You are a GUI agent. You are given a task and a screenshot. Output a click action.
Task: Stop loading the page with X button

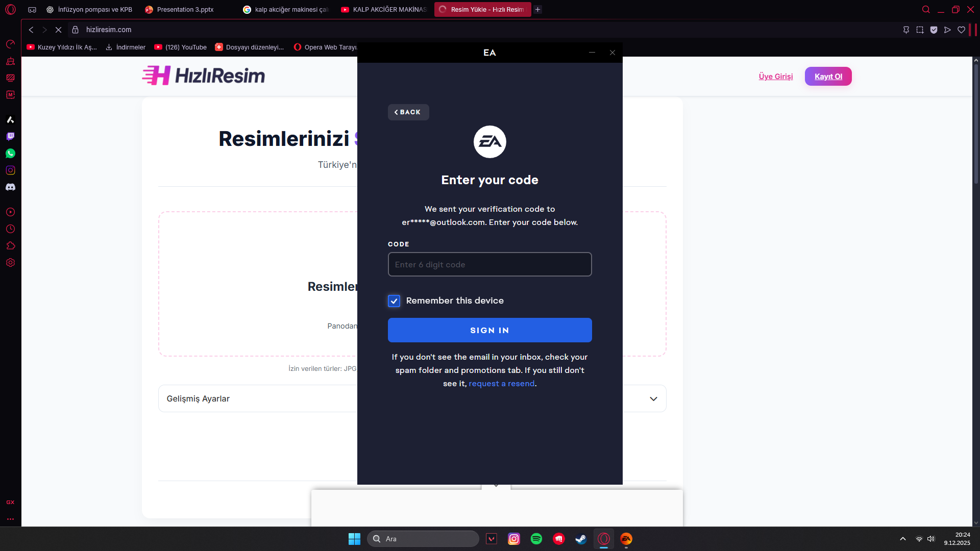point(58,30)
